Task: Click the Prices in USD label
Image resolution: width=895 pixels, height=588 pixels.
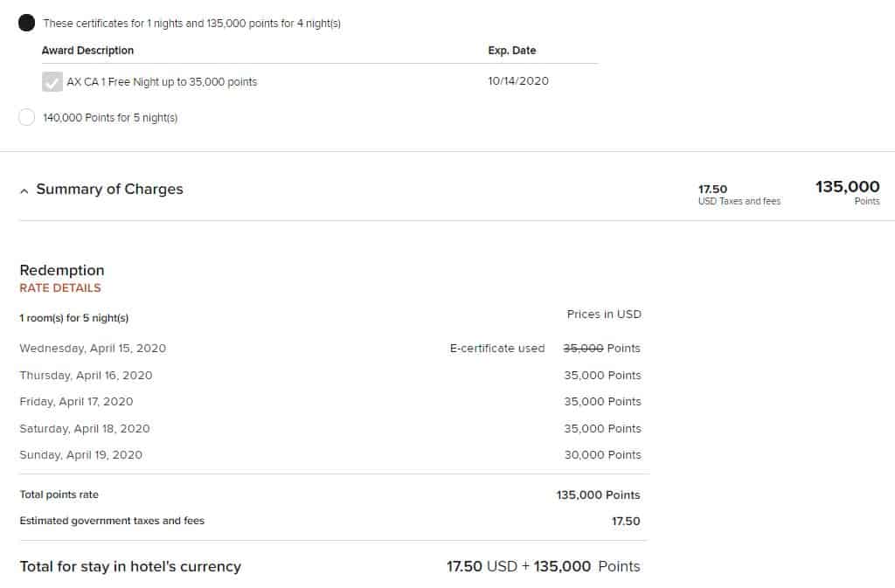Action: coord(604,315)
